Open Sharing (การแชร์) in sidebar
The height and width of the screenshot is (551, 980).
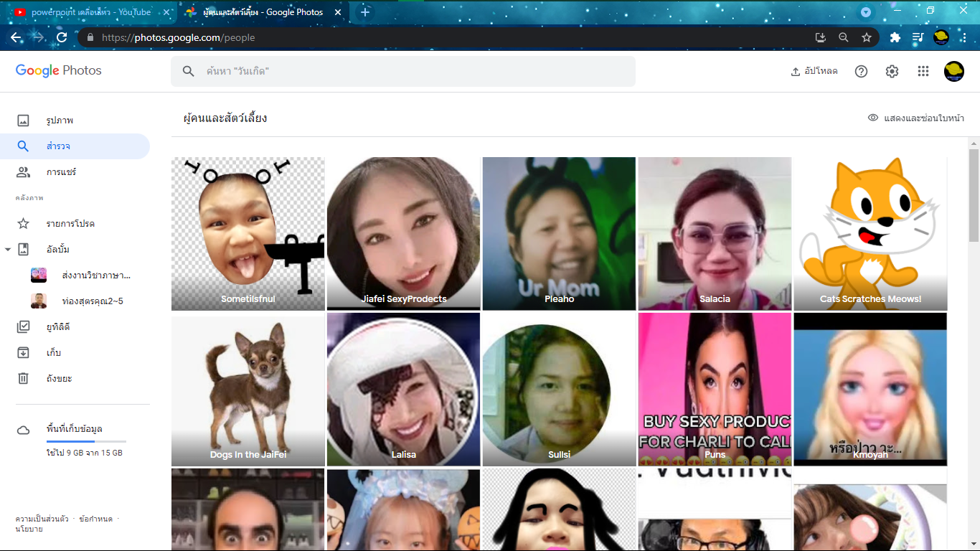click(75, 172)
